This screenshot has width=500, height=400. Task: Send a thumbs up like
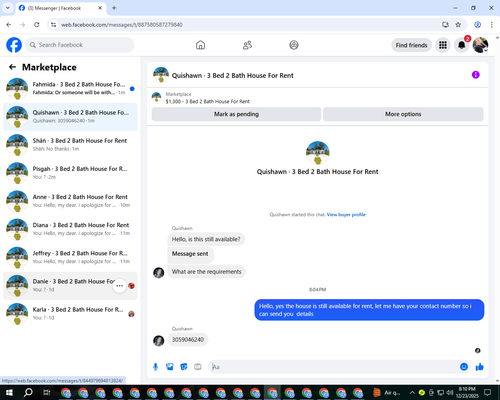(x=480, y=367)
